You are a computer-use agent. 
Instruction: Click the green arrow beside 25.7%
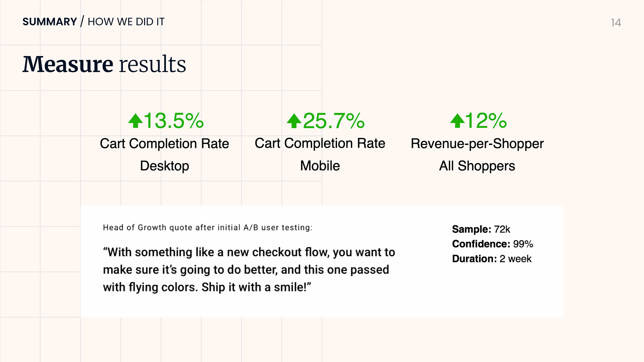(294, 121)
